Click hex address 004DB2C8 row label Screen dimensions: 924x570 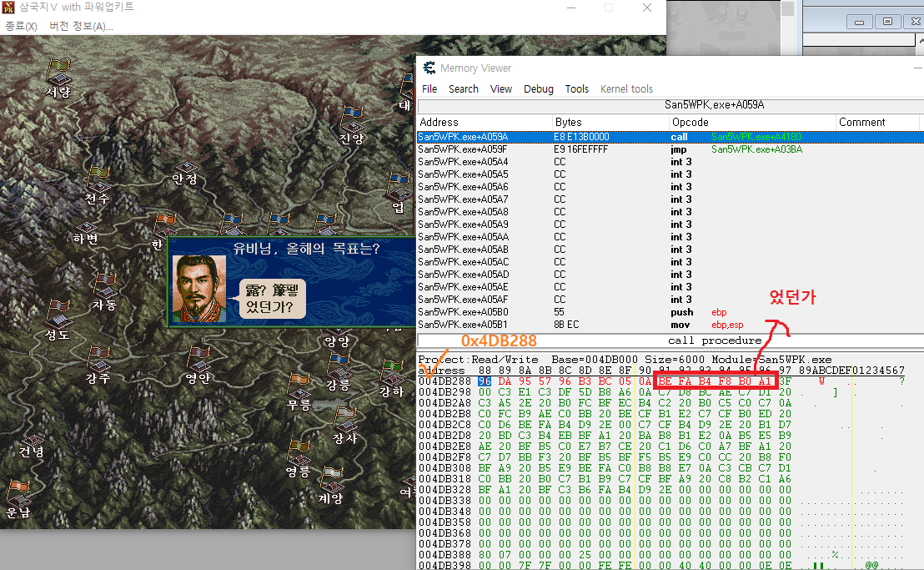pyautogui.click(x=445, y=425)
